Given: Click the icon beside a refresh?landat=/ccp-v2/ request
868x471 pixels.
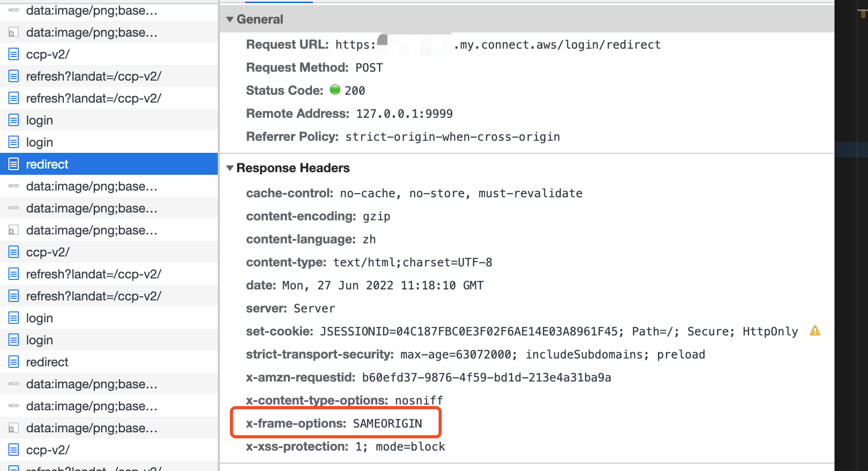Looking at the screenshot, I should pyautogui.click(x=13, y=76).
